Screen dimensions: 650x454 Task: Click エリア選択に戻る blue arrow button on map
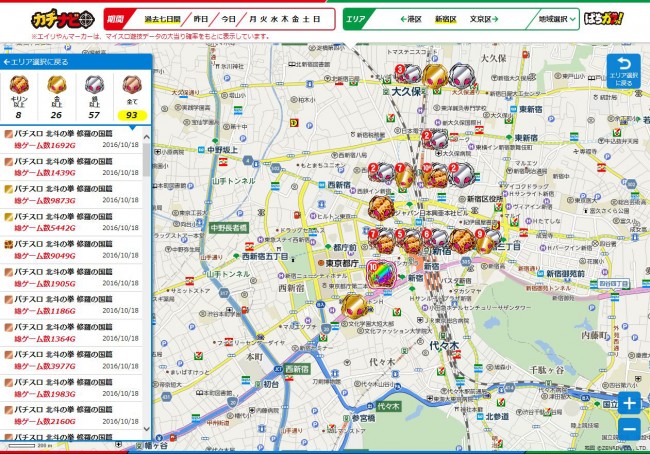tap(624, 72)
